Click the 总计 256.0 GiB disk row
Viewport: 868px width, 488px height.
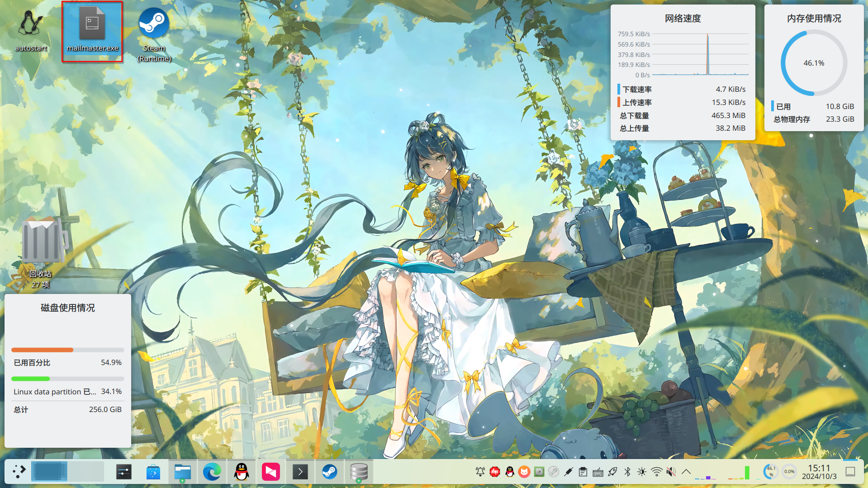tap(67, 409)
